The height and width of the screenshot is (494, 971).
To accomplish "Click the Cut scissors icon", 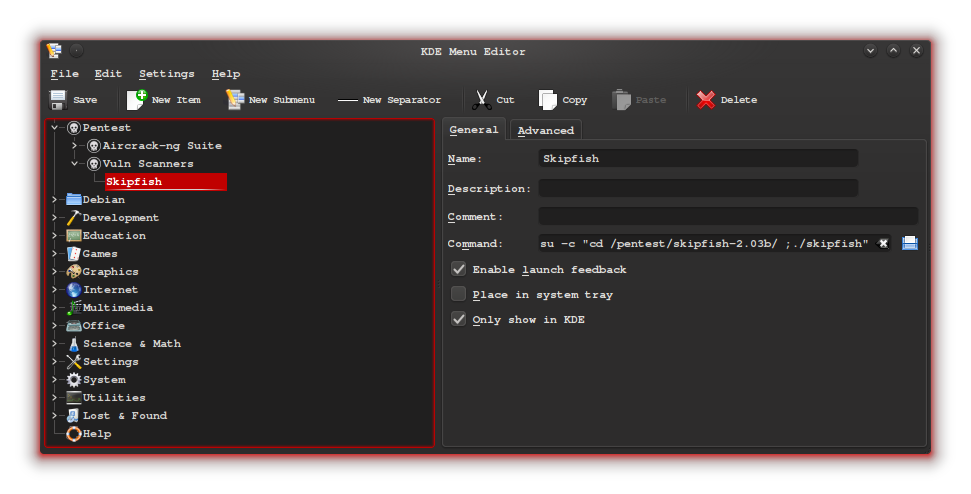I will click(x=481, y=100).
